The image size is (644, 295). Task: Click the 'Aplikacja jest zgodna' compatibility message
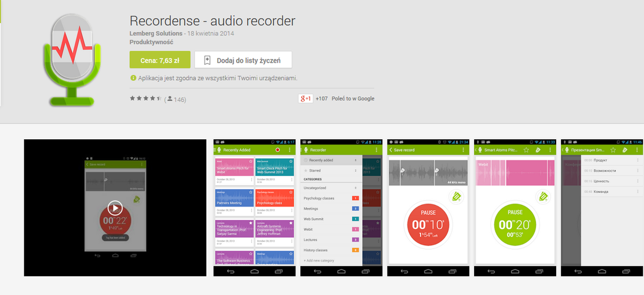pyautogui.click(x=218, y=78)
